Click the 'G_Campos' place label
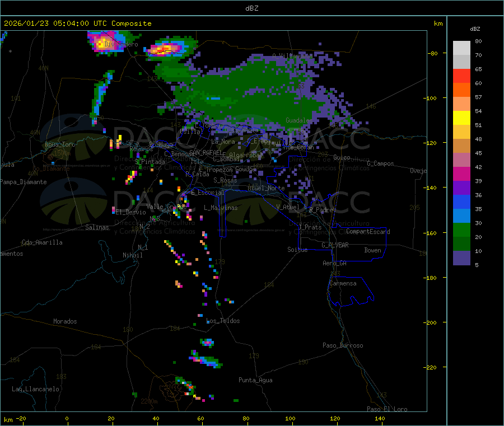504x426 pixels. coord(381,163)
